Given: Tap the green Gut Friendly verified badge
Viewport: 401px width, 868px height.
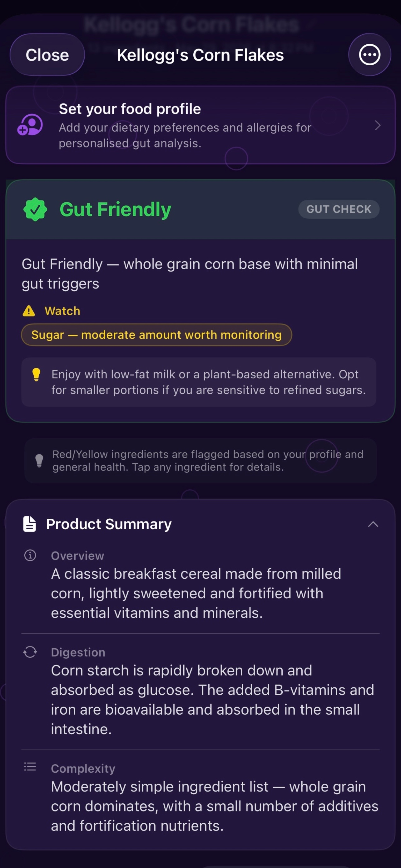Looking at the screenshot, I should pos(35,209).
